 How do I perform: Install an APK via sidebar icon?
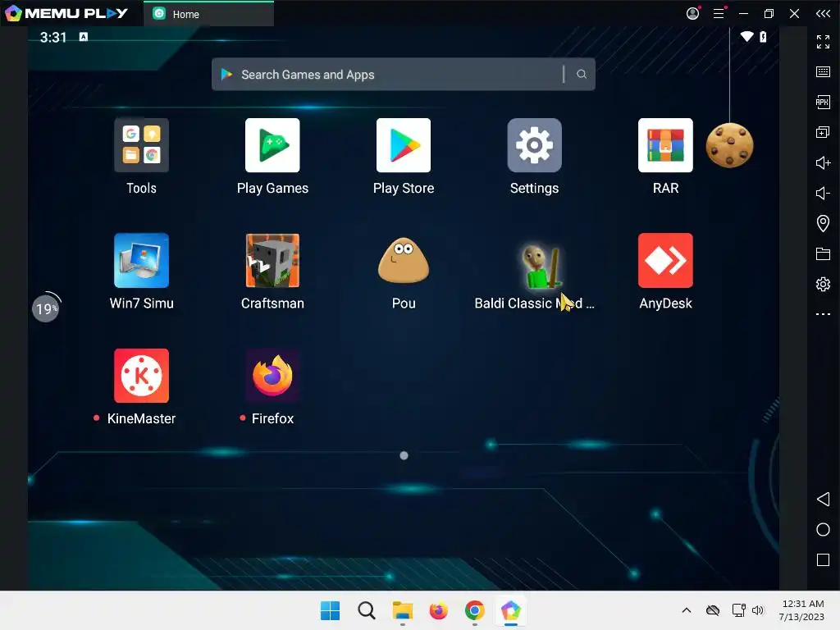click(x=823, y=102)
